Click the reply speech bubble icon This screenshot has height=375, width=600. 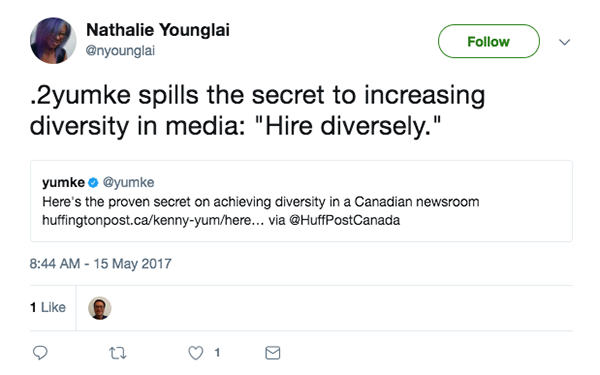tap(40, 352)
